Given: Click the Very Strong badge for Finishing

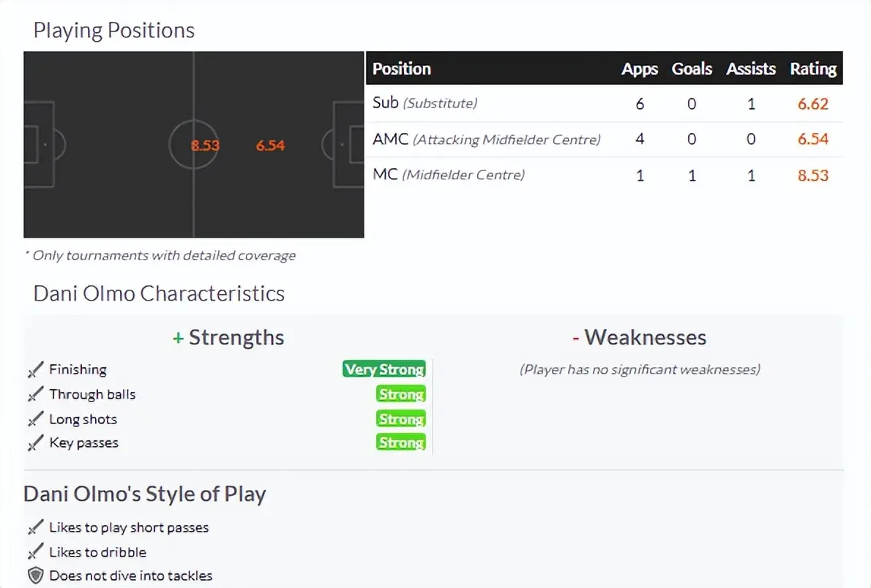Looking at the screenshot, I should pyautogui.click(x=384, y=369).
